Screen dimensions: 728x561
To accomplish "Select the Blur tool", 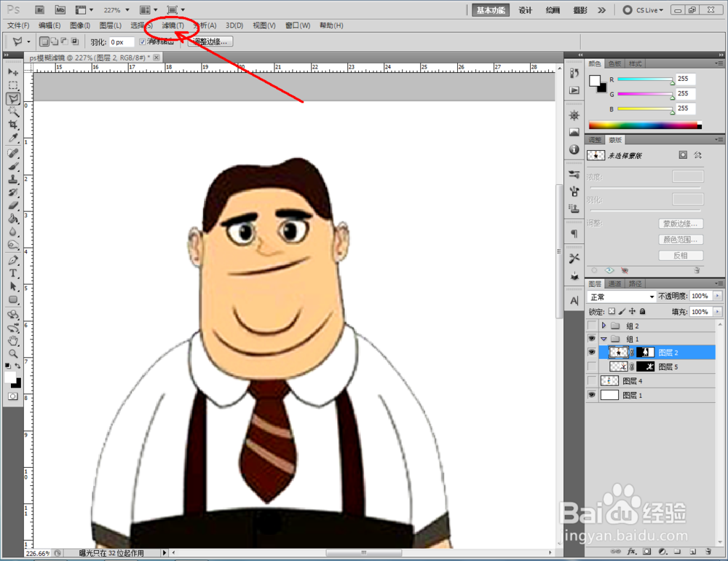I will click(13, 232).
